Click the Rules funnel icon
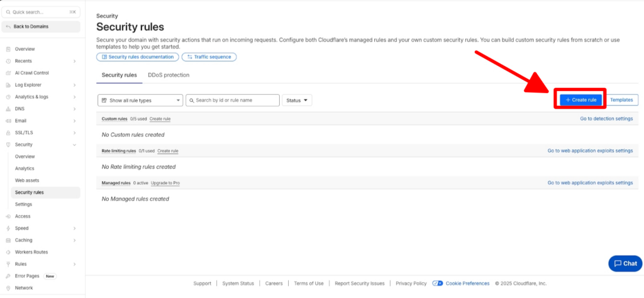 tap(8, 264)
